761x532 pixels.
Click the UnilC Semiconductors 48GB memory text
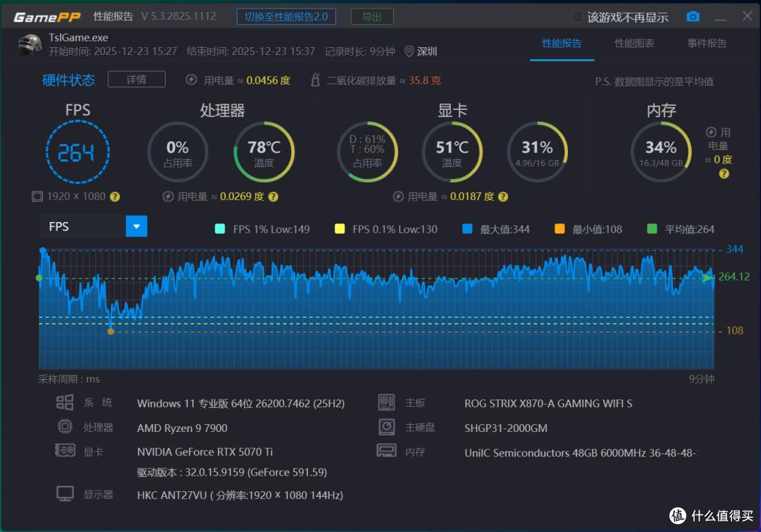[581, 453]
